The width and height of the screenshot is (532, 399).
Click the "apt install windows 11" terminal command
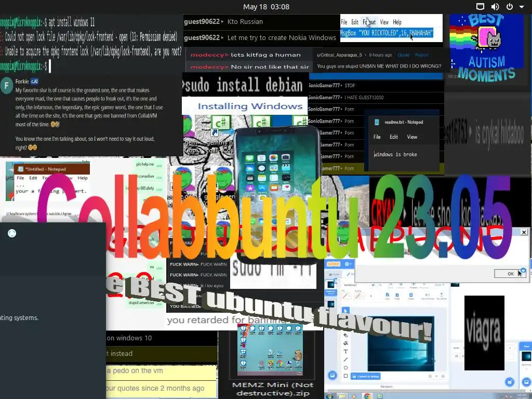click(x=71, y=22)
